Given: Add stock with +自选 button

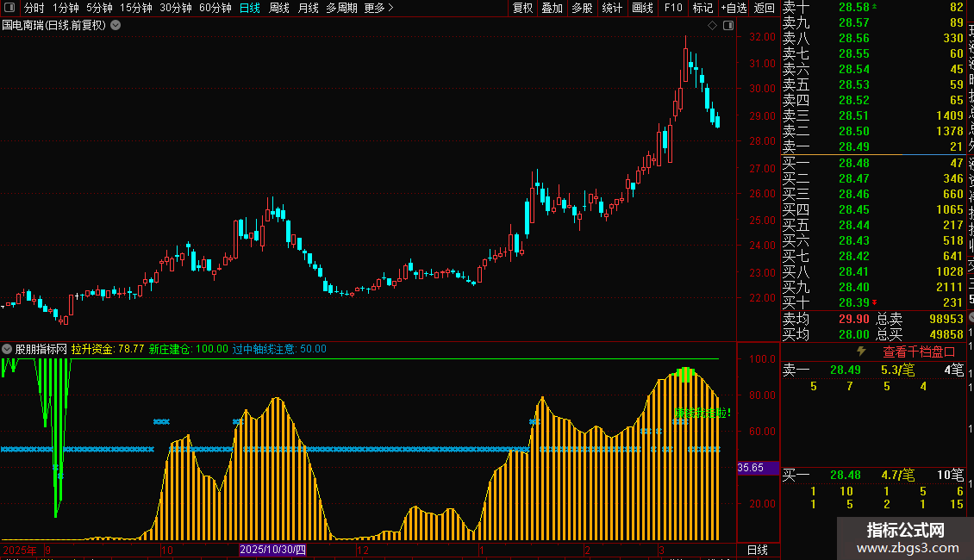Looking at the screenshot, I should (x=734, y=8).
